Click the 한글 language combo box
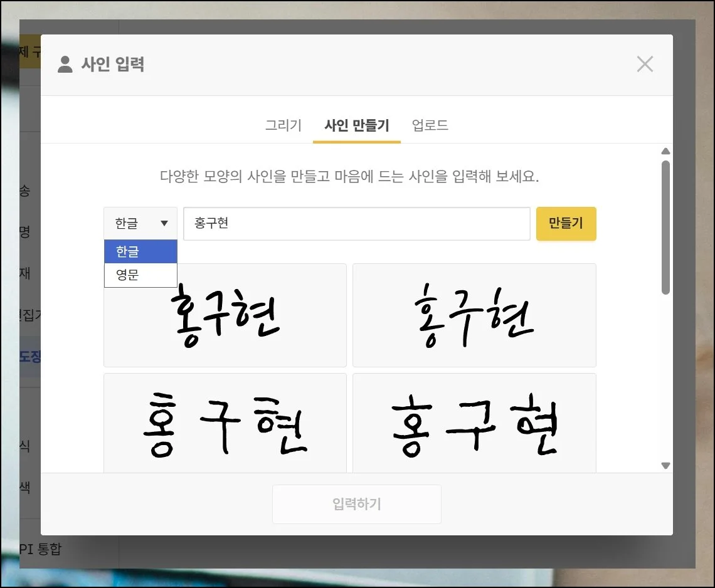The height and width of the screenshot is (588, 715). click(x=140, y=224)
